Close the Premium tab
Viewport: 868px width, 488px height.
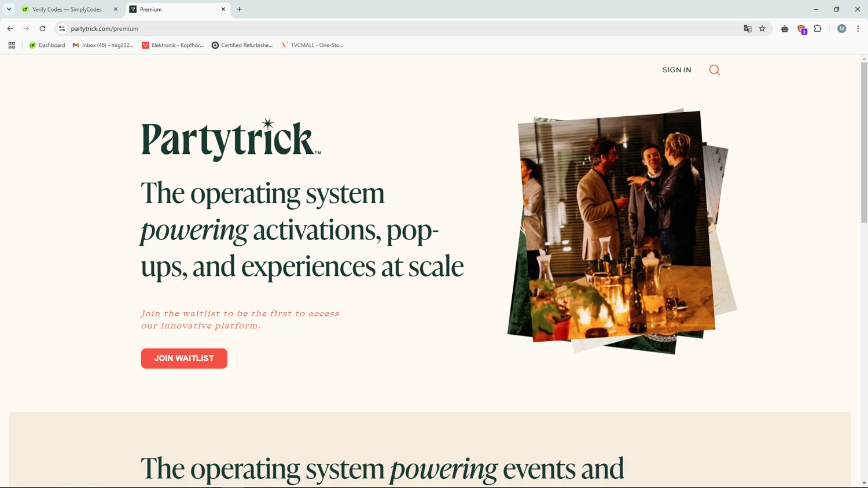click(x=223, y=9)
